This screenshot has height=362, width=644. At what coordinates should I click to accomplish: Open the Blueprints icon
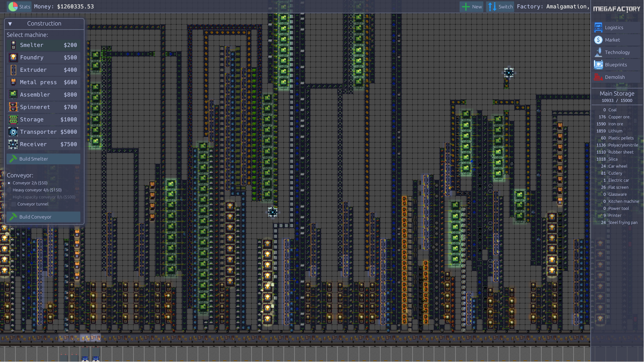(x=598, y=65)
